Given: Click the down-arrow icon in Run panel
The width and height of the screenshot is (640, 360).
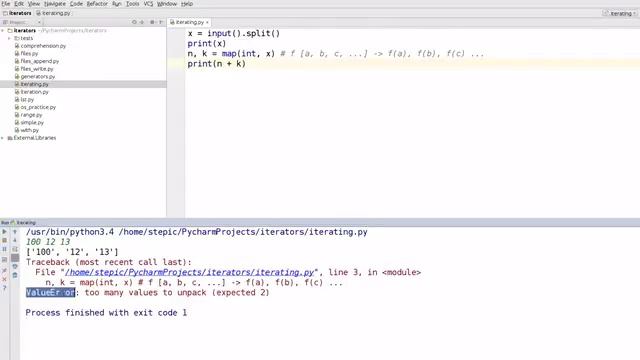Looking at the screenshot, I should pos(15,240).
